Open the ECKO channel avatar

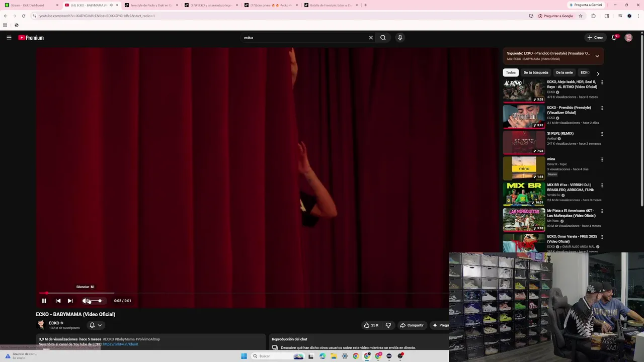(41, 325)
